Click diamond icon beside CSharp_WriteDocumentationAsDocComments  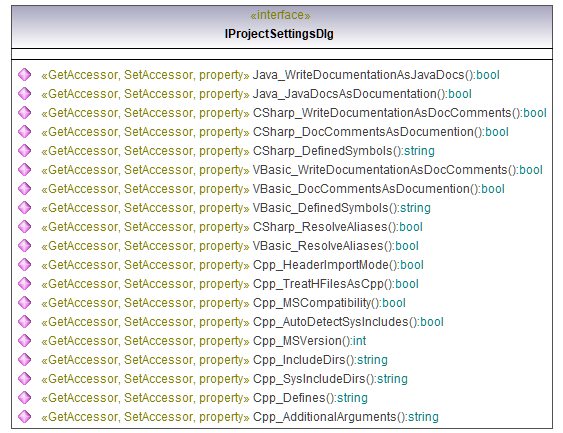click(25, 113)
